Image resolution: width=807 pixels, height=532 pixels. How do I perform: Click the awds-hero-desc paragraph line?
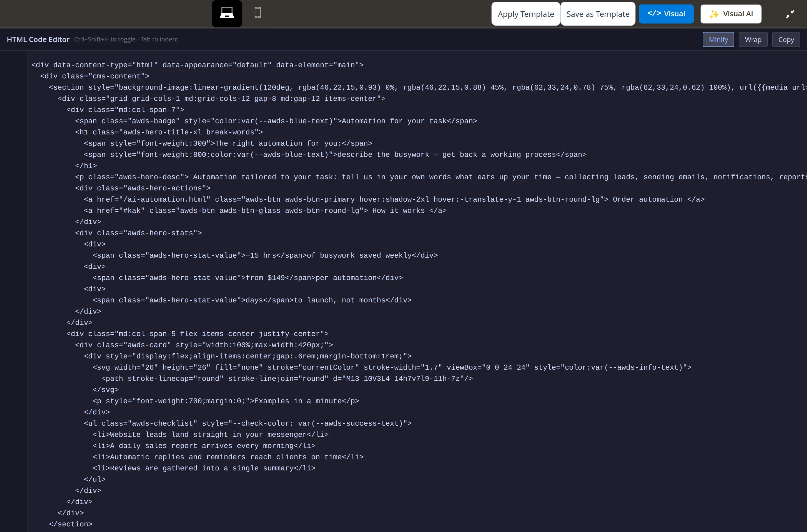click(x=441, y=177)
